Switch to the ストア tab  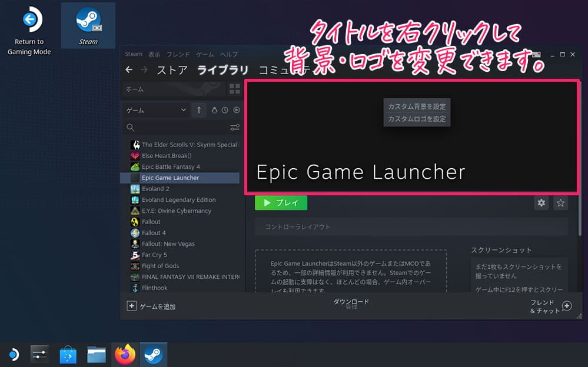pos(172,70)
